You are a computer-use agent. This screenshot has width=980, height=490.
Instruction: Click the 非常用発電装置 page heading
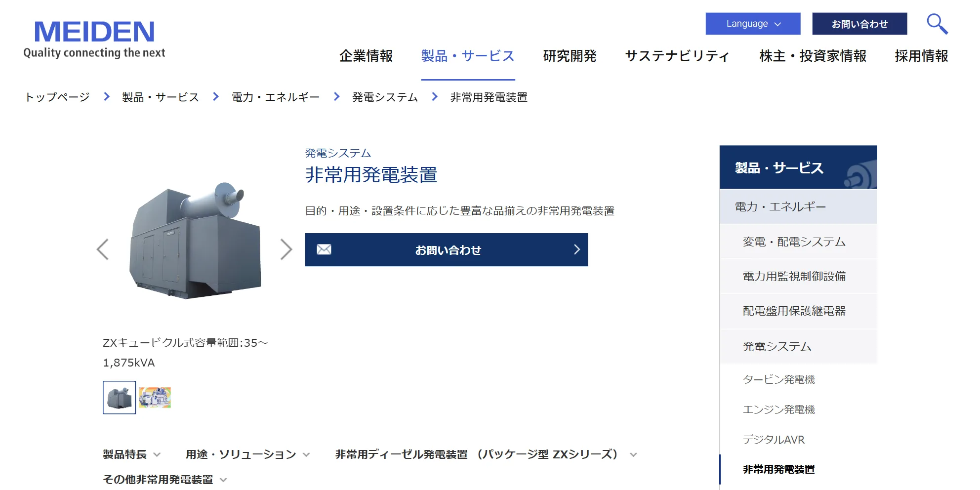click(x=371, y=175)
